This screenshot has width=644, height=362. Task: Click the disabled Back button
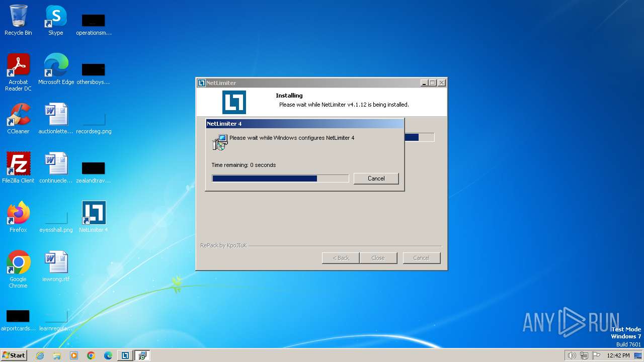pyautogui.click(x=341, y=258)
